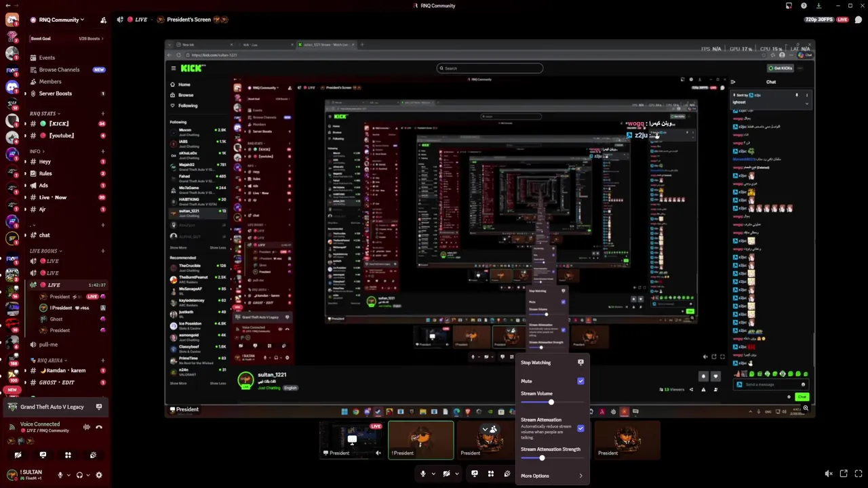Add a channel to LIVE ROOMS category
Image resolution: width=868 pixels, height=488 pixels.
pos(103,251)
